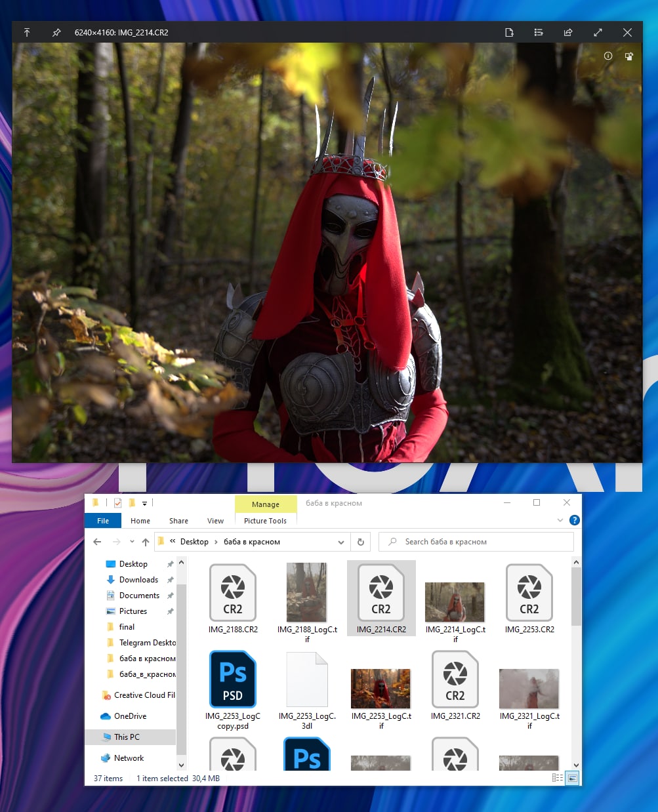The image size is (658, 812).
Task: Select the IMG_2188.CR2 file icon
Action: coord(233,592)
